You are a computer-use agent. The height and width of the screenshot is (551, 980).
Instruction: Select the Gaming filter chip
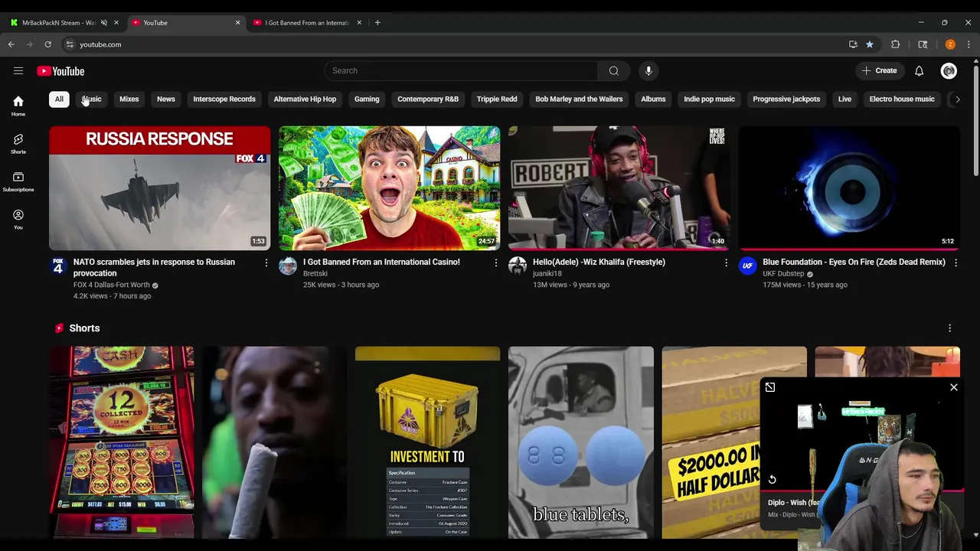pos(367,99)
